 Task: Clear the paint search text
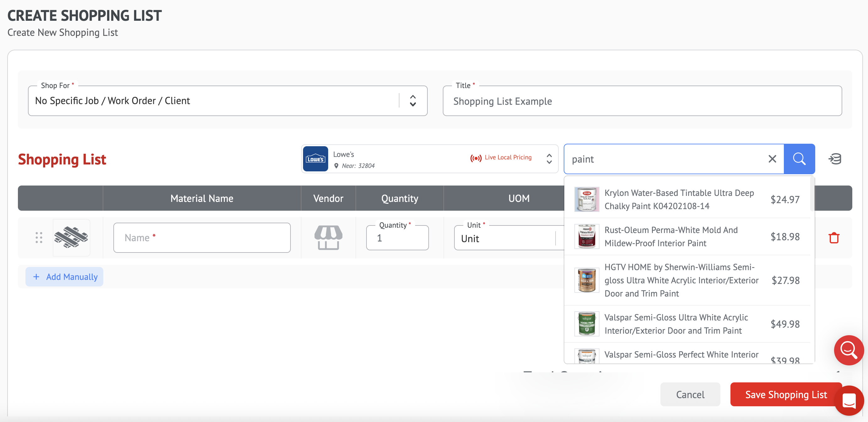[x=772, y=159]
